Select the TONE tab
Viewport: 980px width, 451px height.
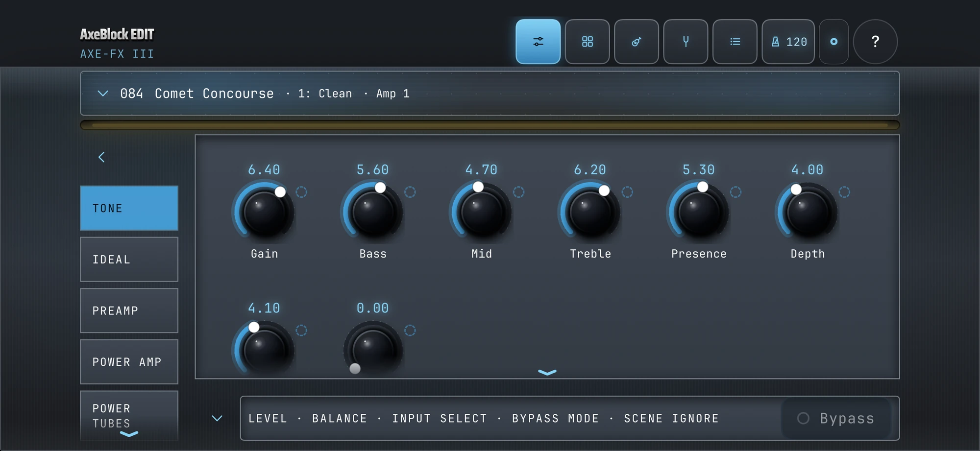point(129,208)
